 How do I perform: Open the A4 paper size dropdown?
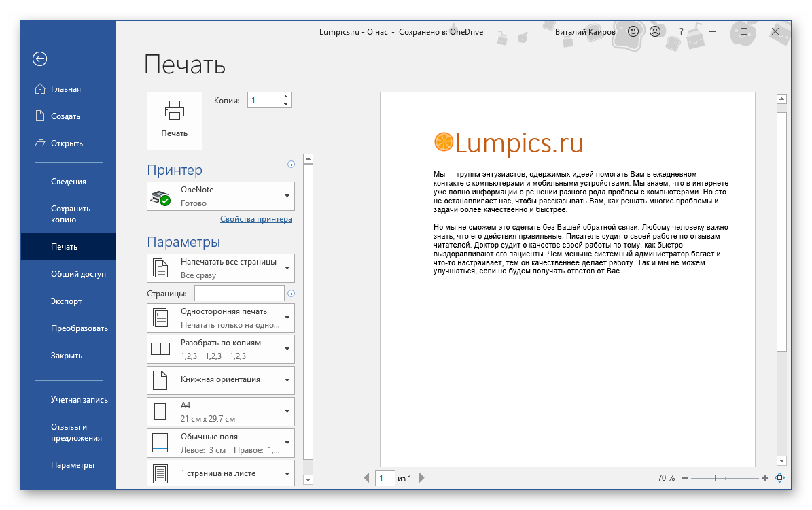[x=221, y=411]
